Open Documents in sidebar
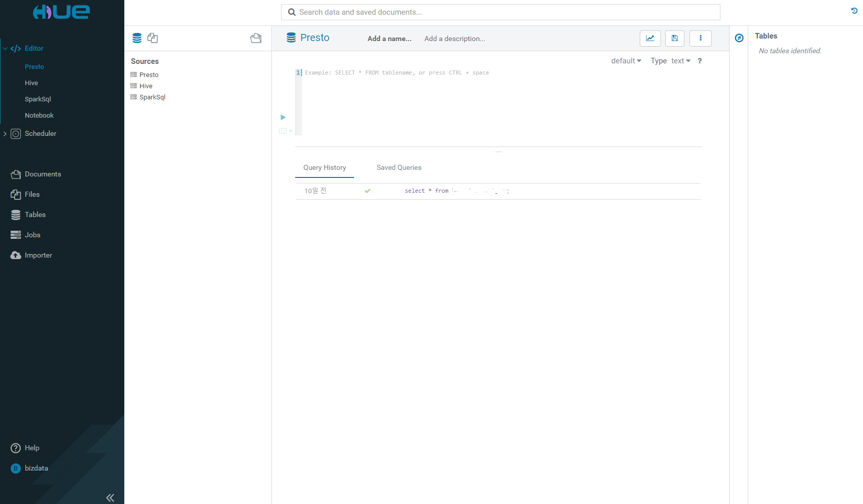The width and height of the screenshot is (863, 504). (x=43, y=174)
